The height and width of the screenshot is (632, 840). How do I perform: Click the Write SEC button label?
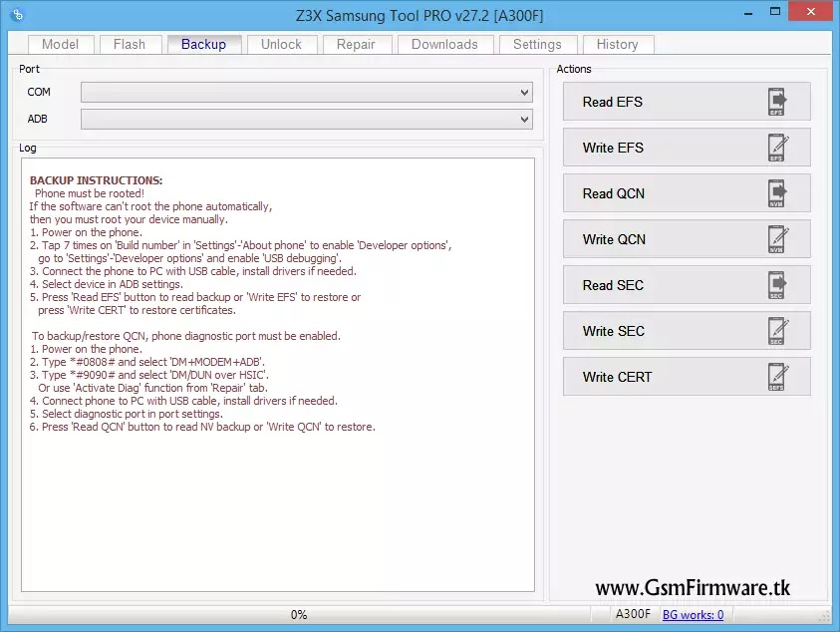(x=614, y=331)
